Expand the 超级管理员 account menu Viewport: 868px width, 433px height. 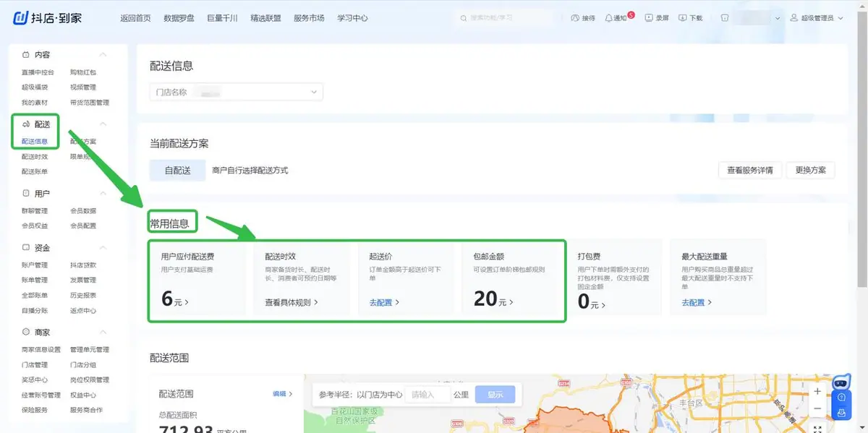(841, 18)
